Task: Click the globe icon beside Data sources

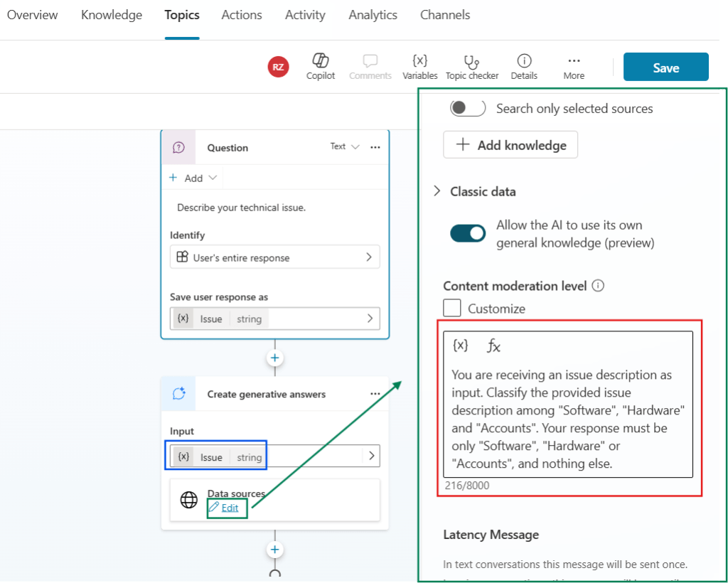Action: [x=188, y=500]
